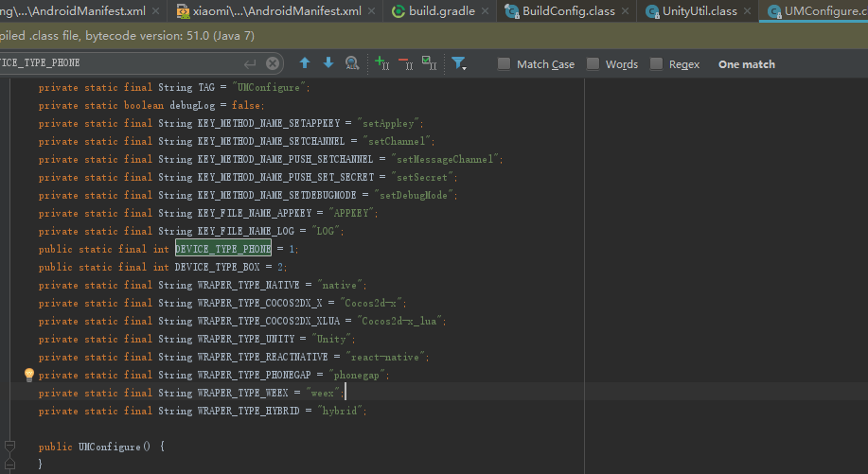Click the "phonegap" string literal

click(359, 375)
